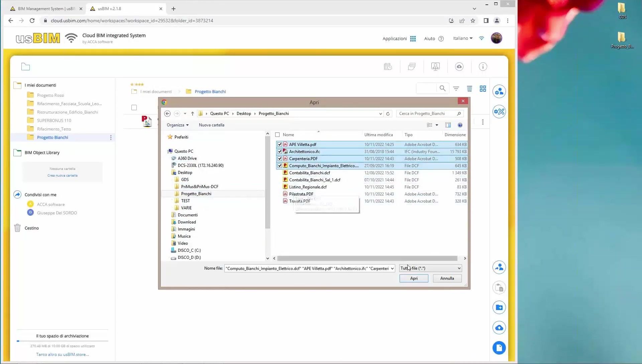Image resolution: width=642 pixels, height=364 pixels.
Task: Click I miei documenti breadcrumb
Action: click(x=156, y=92)
